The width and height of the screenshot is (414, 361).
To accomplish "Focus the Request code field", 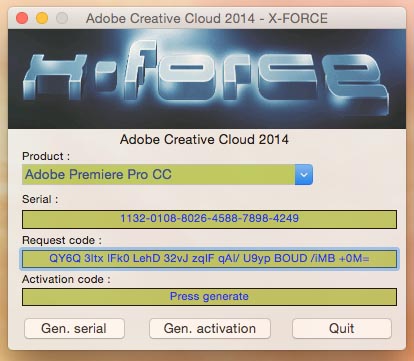I will coord(209,259).
